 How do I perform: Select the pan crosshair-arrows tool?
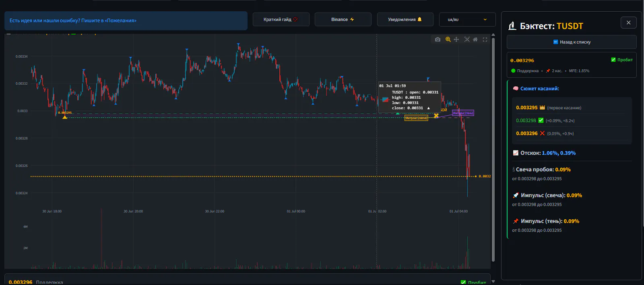pyautogui.click(x=456, y=40)
